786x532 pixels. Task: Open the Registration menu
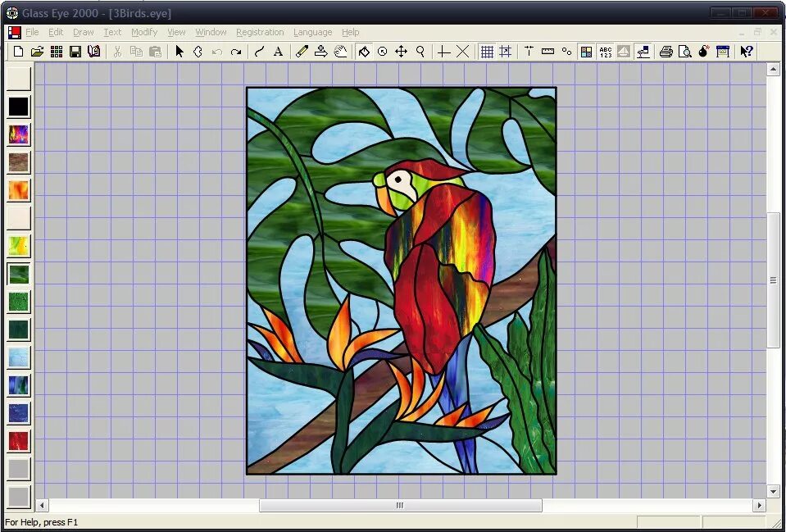(260, 32)
